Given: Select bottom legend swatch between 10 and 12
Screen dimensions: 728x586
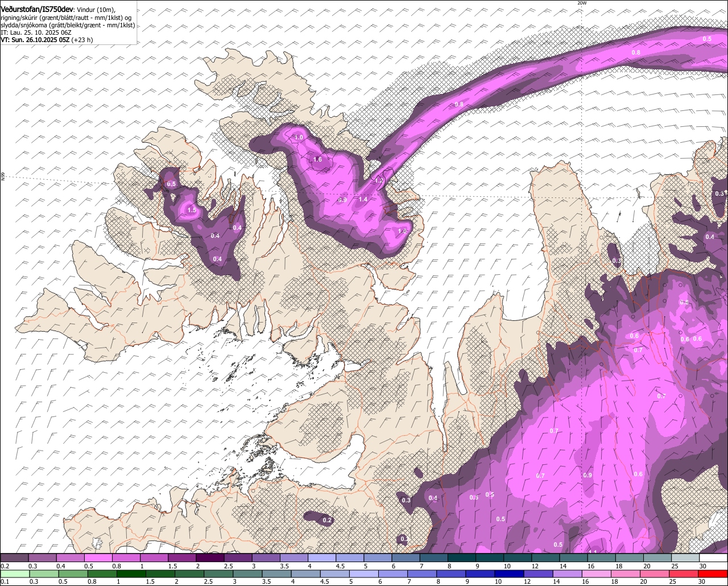Looking at the screenshot, I should point(510,574).
